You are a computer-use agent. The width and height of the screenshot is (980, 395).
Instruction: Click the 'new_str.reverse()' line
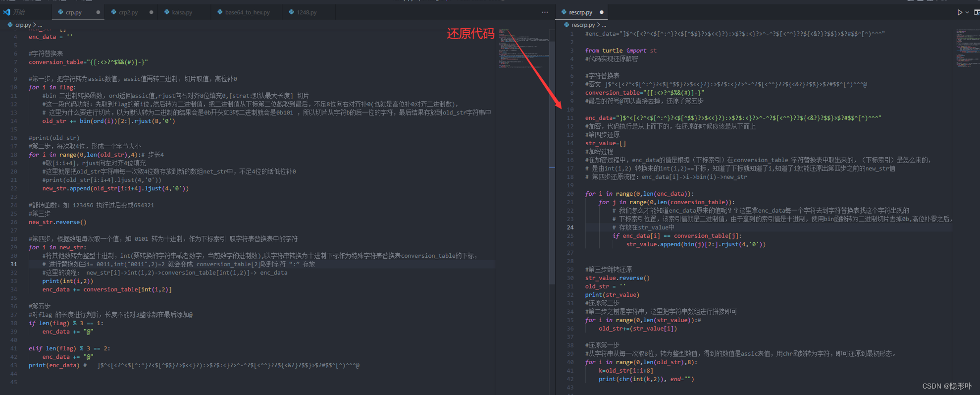point(57,222)
